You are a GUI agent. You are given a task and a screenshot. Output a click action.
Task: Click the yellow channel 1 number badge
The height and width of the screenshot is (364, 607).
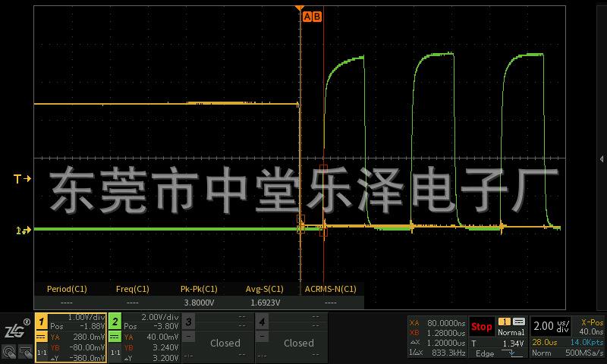click(42, 322)
